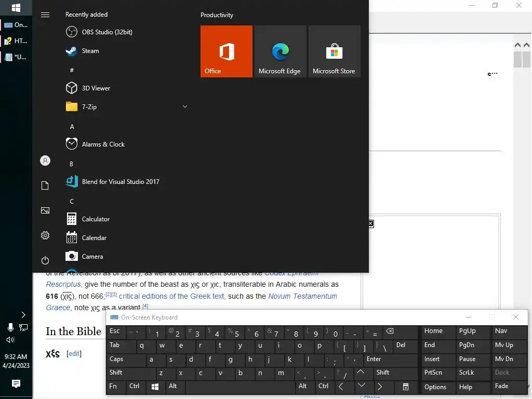
Task: Open the 7-Zip folder entry
Action: coord(126,107)
